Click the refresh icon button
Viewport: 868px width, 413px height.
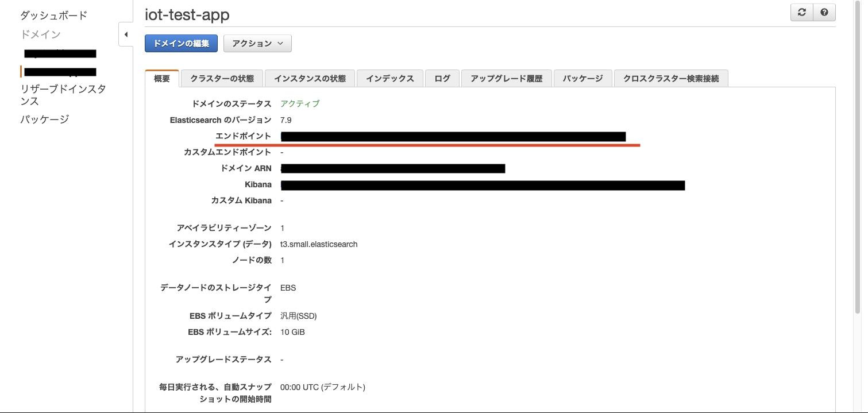pos(802,13)
